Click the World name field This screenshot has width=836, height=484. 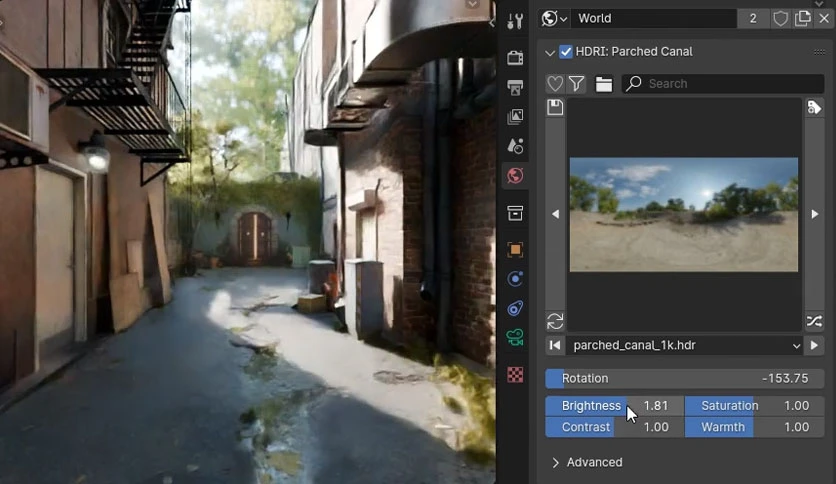click(654, 19)
